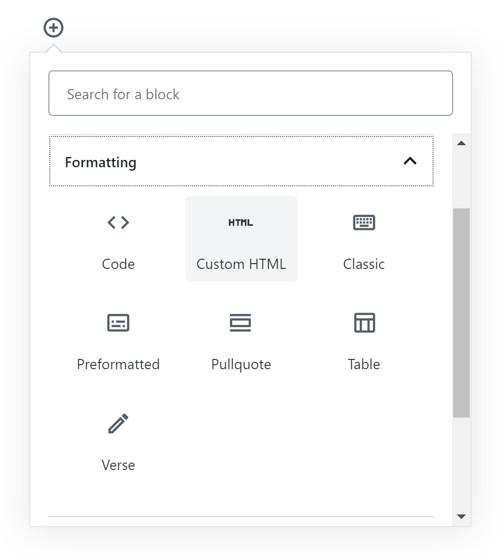Click the scrollbar up arrow
The width and height of the screenshot is (500, 556).
[461, 143]
